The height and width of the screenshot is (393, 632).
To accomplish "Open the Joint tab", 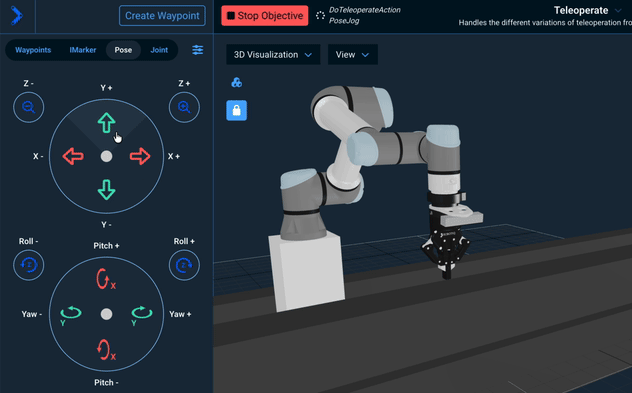I will 159,50.
